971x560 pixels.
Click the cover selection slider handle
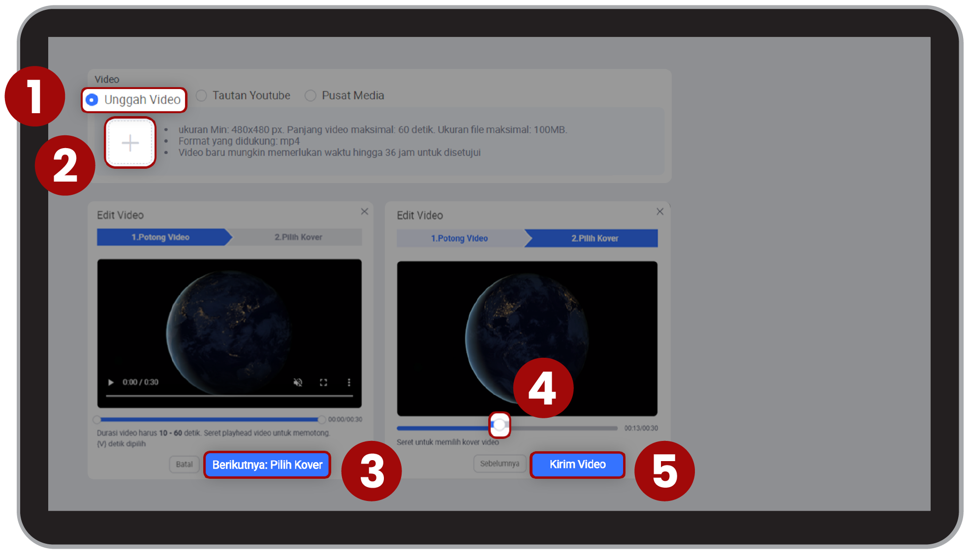[x=500, y=425]
